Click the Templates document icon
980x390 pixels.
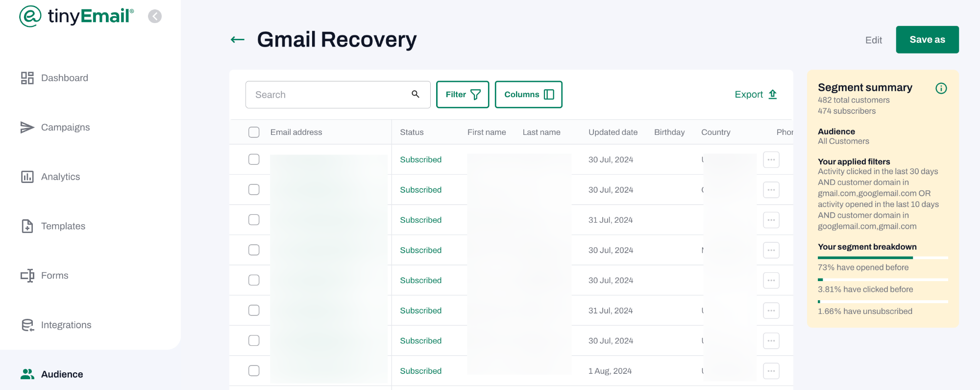point(27,226)
